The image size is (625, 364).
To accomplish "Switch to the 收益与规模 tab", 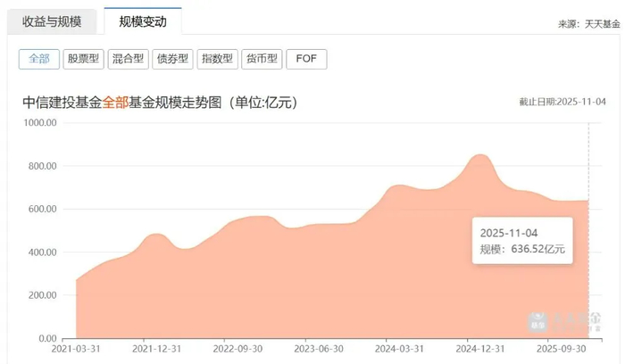I will (x=52, y=22).
